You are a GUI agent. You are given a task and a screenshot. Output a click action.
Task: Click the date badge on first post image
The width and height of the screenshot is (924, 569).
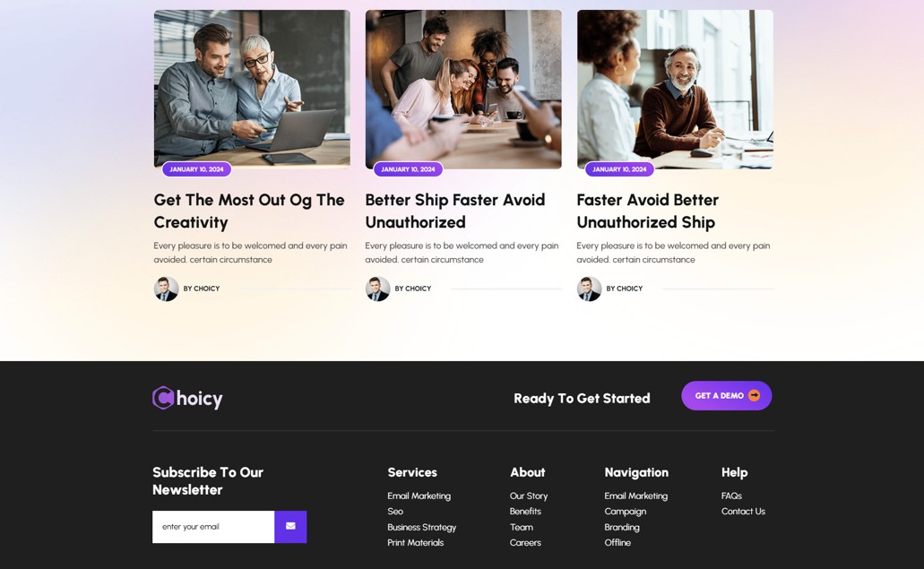pos(197,169)
